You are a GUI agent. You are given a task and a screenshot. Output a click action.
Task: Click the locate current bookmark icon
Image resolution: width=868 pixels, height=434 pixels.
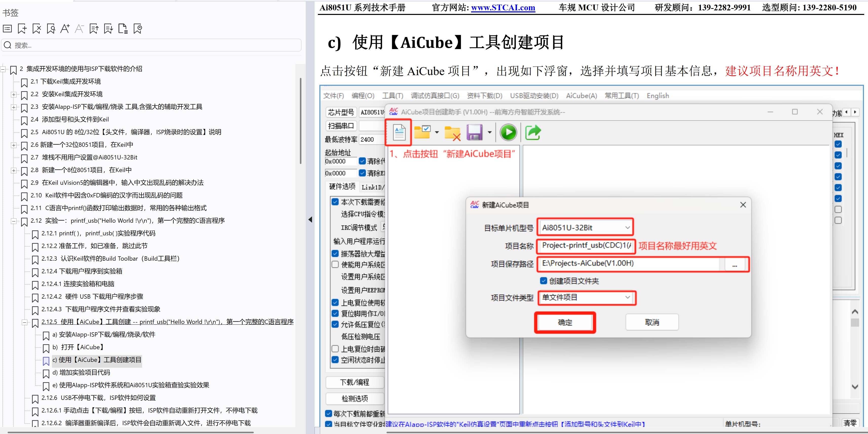[138, 29]
